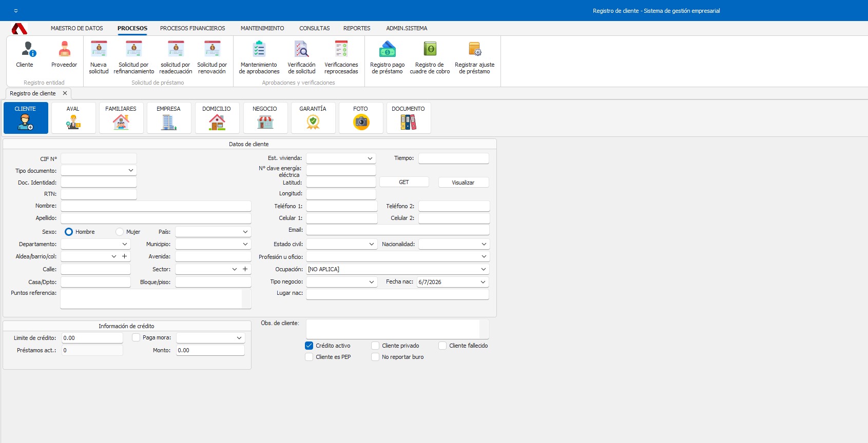
Task: Click the GET coordinates button
Action: click(x=404, y=182)
